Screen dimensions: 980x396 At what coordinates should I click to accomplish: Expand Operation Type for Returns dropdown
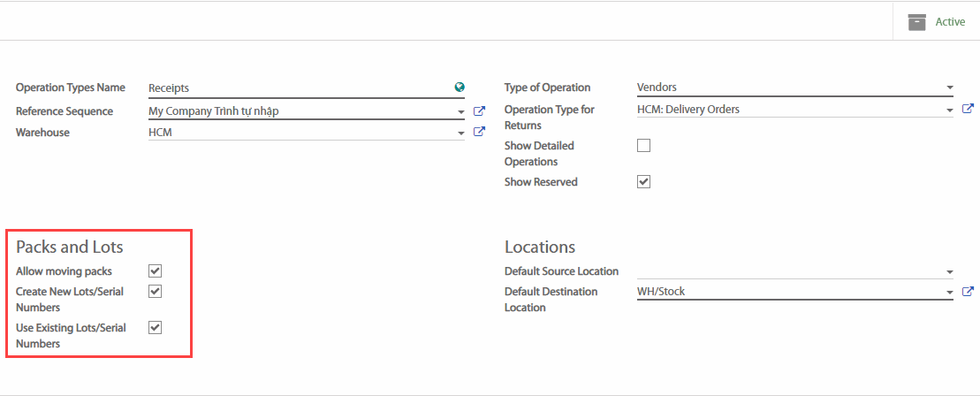pyautogui.click(x=949, y=110)
